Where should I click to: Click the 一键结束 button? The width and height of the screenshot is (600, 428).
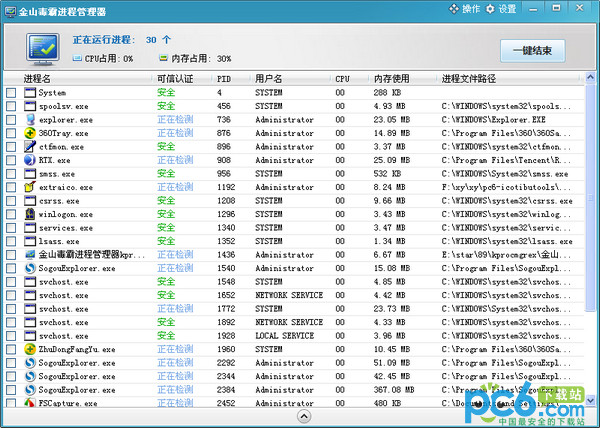(x=533, y=50)
